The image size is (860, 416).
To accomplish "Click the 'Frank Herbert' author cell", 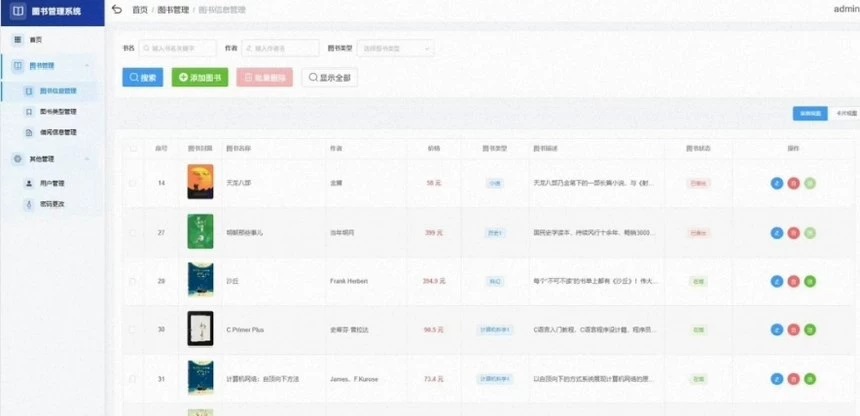I will (349, 281).
